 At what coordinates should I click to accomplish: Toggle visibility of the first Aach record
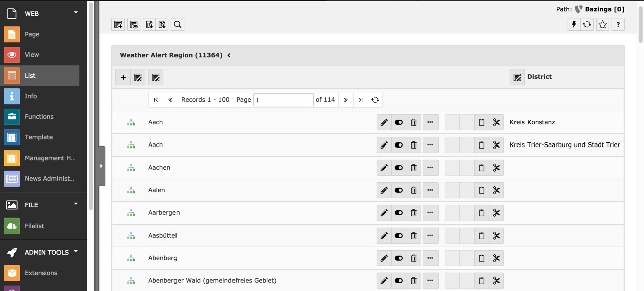pyautogui.click(x=399, y=122)
